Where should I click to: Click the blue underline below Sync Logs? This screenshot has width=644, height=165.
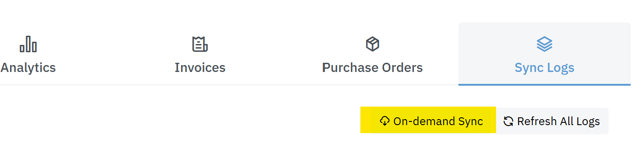[x=544, y=85]
